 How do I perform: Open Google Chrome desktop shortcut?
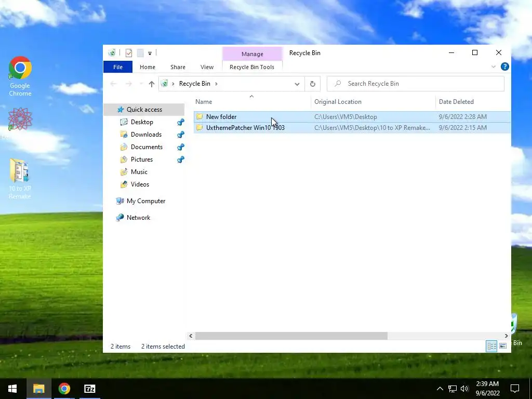pyautogui.click(x=20, y=76)
